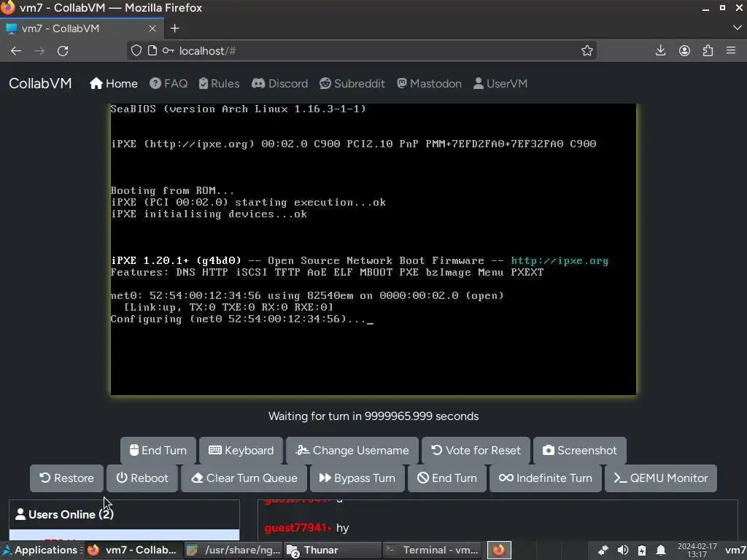Click the http://ipxe.org link in VM screen
The height and width of the screenshot is (560, 747).
(560, 260)
